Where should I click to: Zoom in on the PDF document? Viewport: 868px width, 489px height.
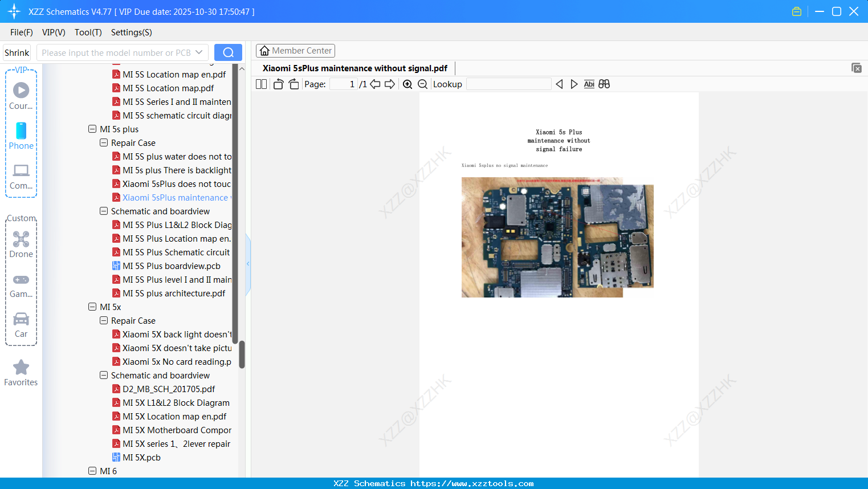pos(407,84)
